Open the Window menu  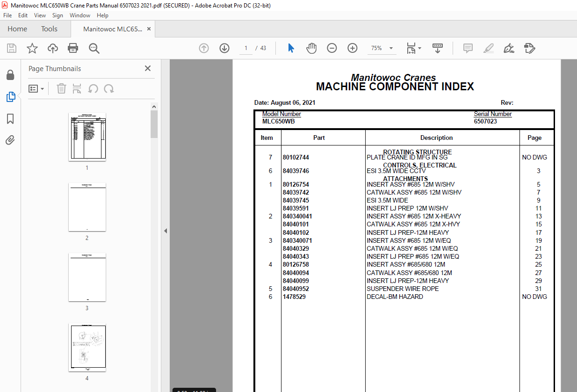(x=80, y=15)
